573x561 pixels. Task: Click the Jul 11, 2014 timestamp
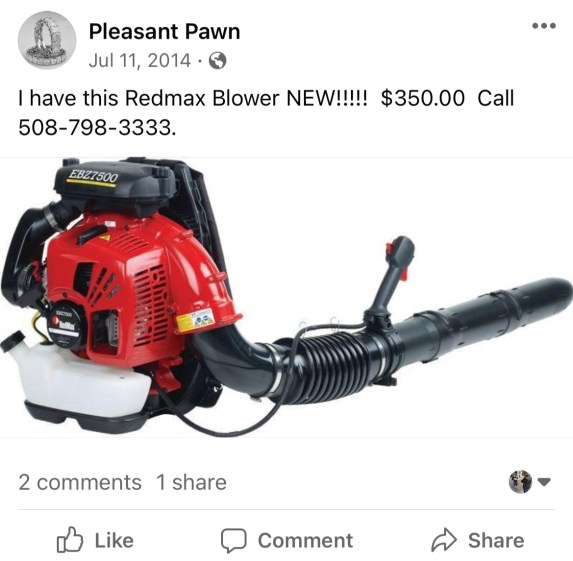pos(140,60)
